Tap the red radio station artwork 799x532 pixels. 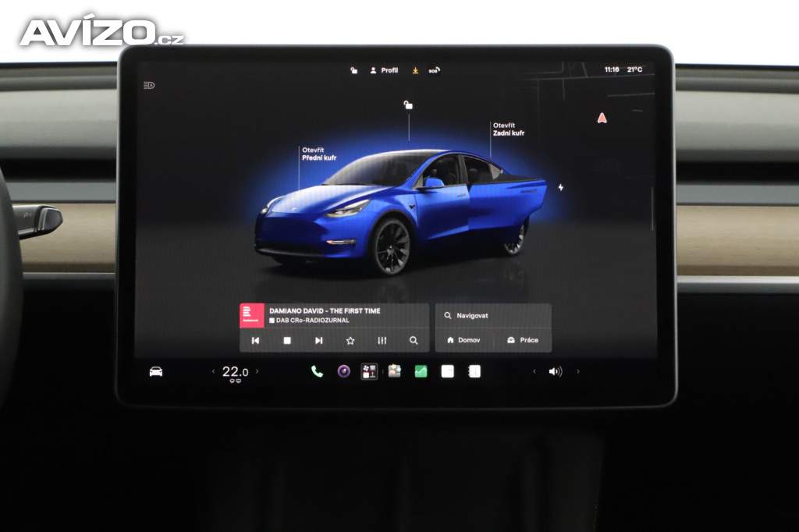coord(252,315)
